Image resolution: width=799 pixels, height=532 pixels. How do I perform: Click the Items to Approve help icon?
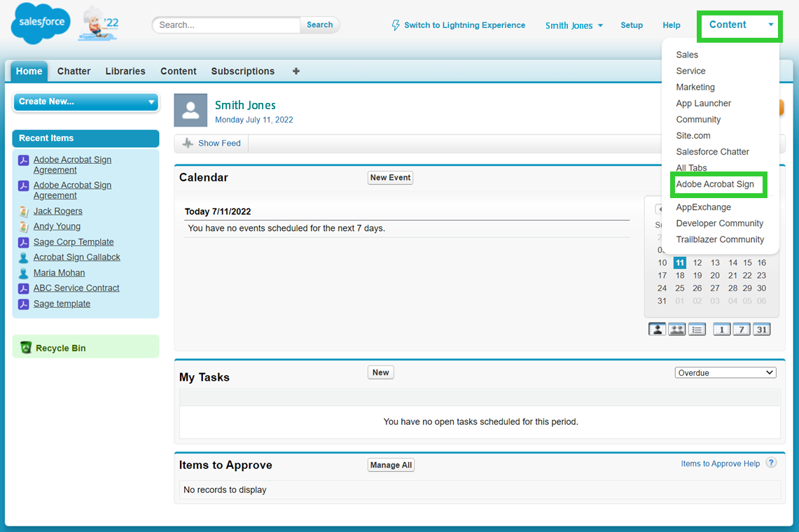pyautogui.click(x=771, y=463)
